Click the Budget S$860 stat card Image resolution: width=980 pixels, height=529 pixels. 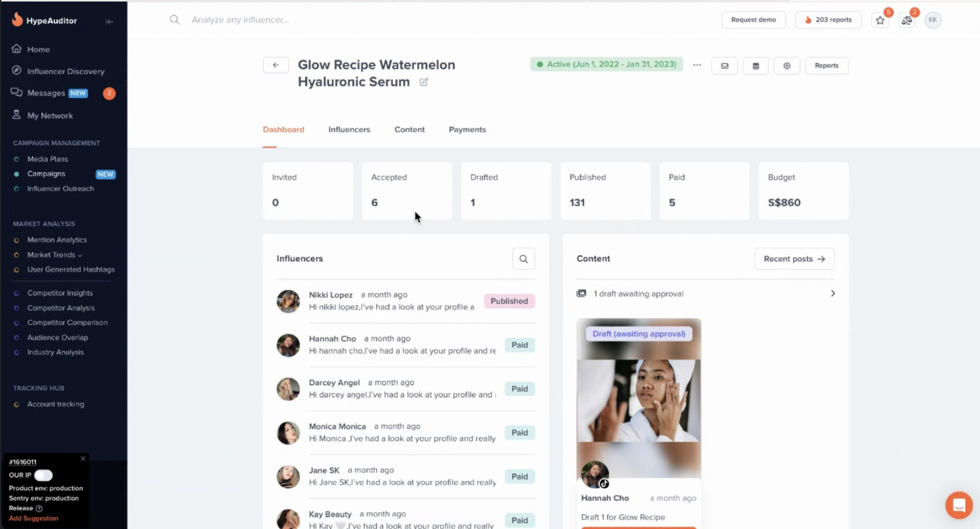(803, 191)
